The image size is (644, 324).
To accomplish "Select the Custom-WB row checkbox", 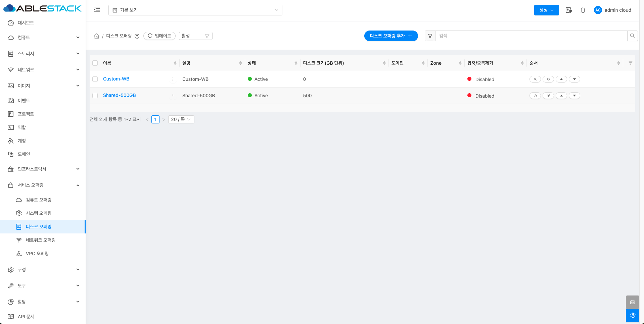I will pyautogui.click(x=95, y=79).
